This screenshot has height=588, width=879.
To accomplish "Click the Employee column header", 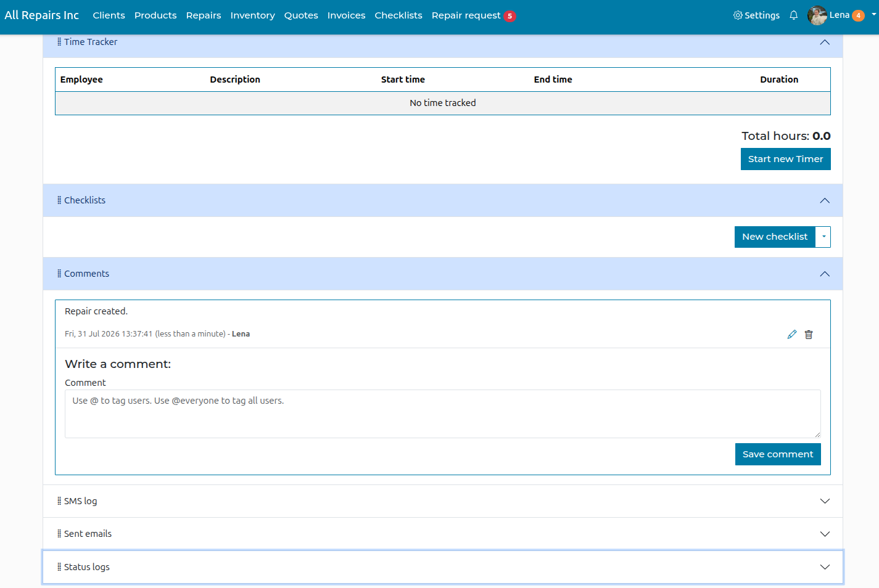I will [x=81, y=80].
